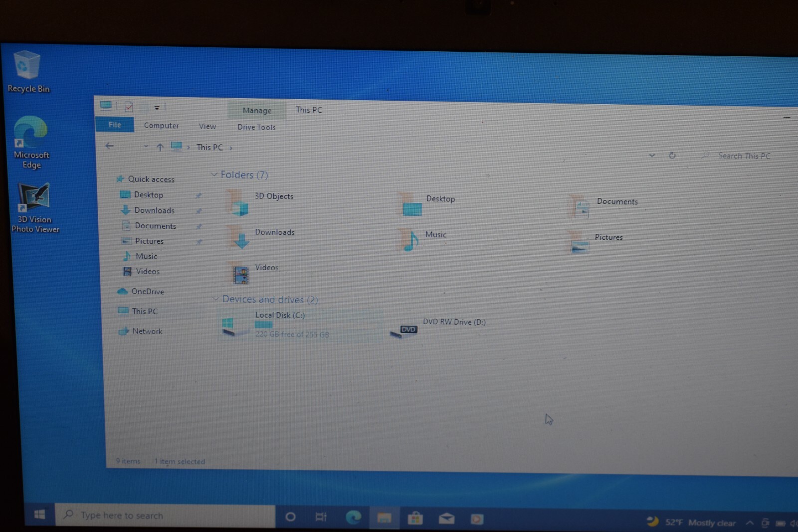Open the Windows Start menu

(39, 515)
